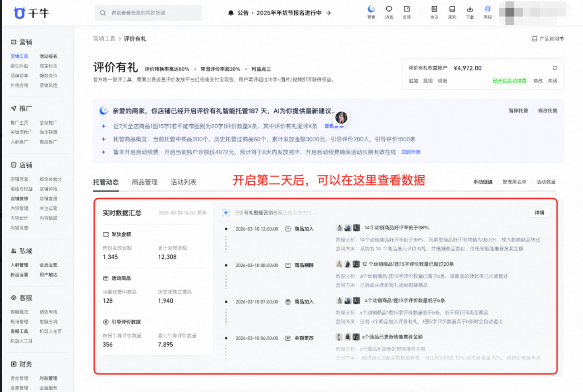Click the 客服 section icon in sidebar
Image resolution: width=583 pixels, height=392 pixels.
point(14,298)
